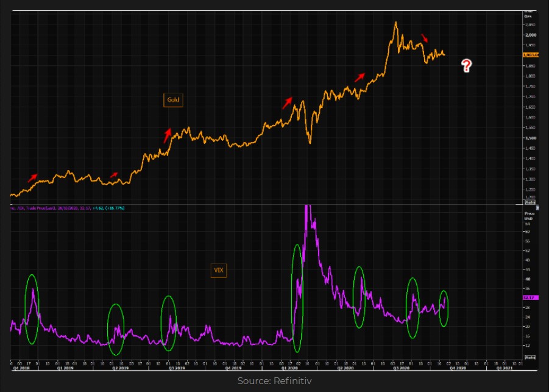Screen dimensions: 549x392
Task: Click the Q2 2019 timeline label
Action: point(120,368)
